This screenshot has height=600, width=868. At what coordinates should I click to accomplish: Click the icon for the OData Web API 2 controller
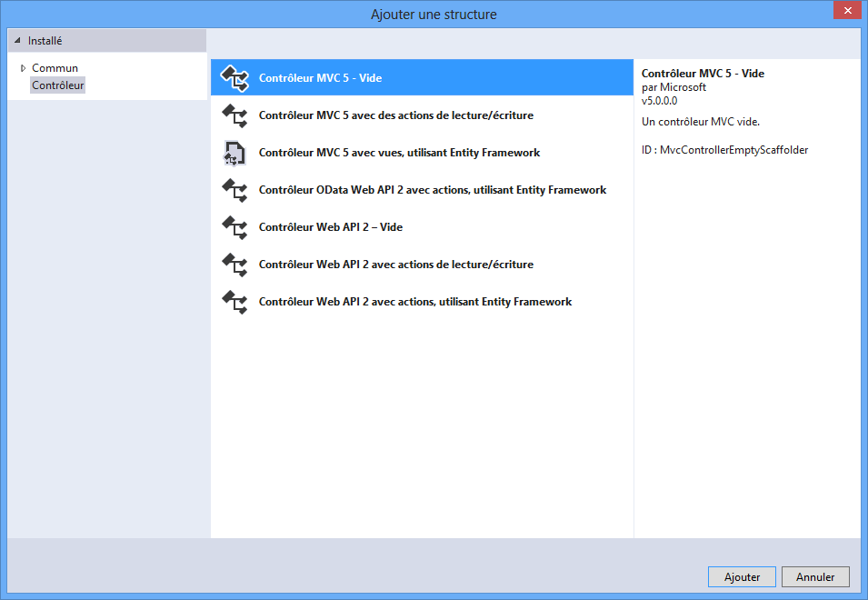tap(234, 190)
